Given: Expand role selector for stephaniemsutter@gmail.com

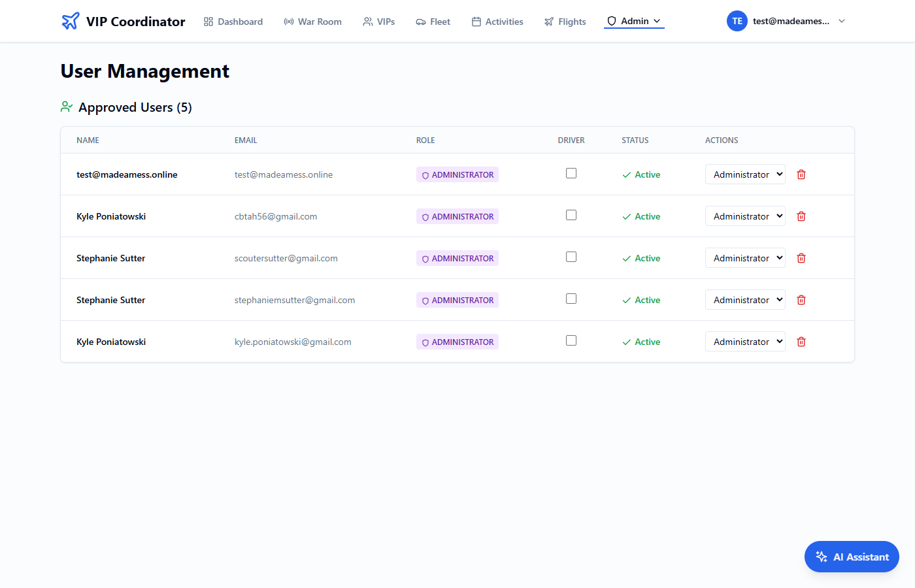Looking at the screenshot, I should point(745,300).
